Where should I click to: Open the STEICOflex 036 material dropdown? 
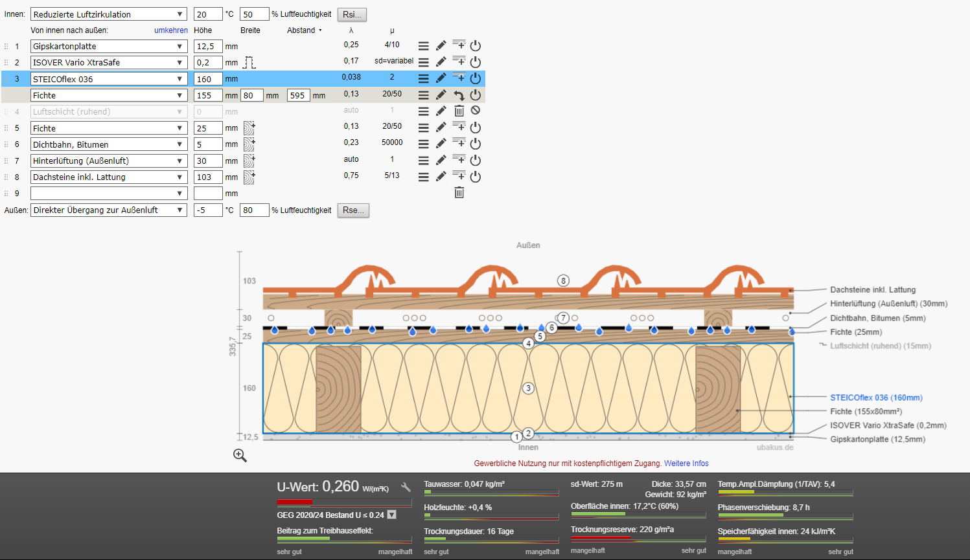109,79
